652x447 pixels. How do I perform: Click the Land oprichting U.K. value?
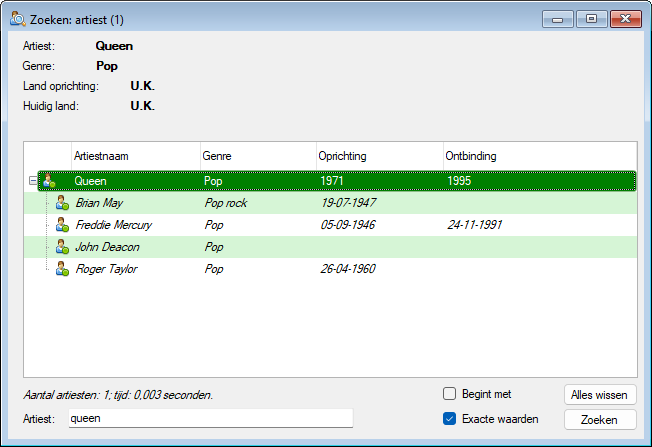[143, 86]
